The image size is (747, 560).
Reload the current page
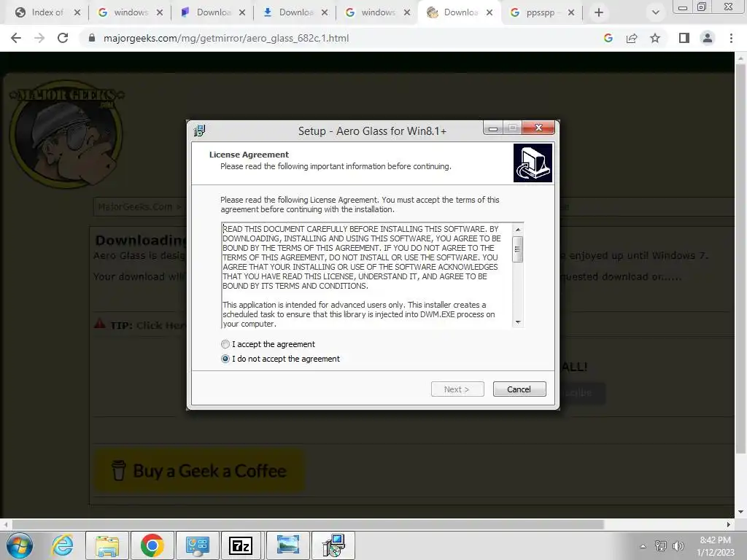point(63,38)
